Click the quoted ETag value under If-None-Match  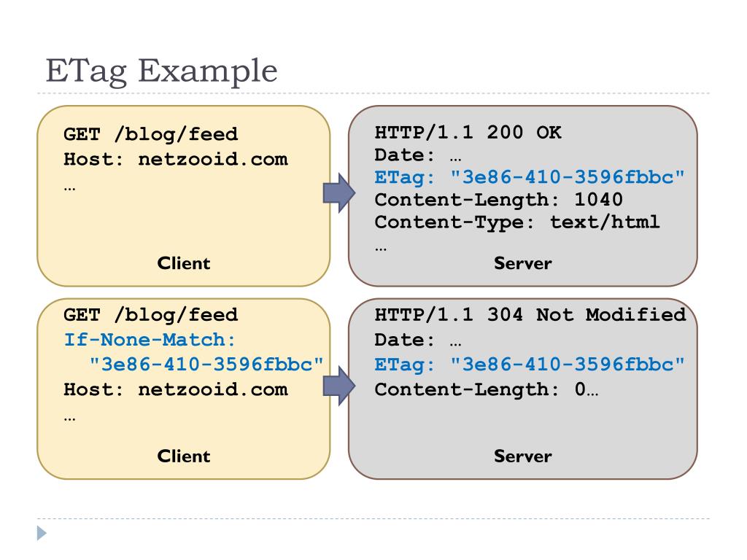(206, 364)
